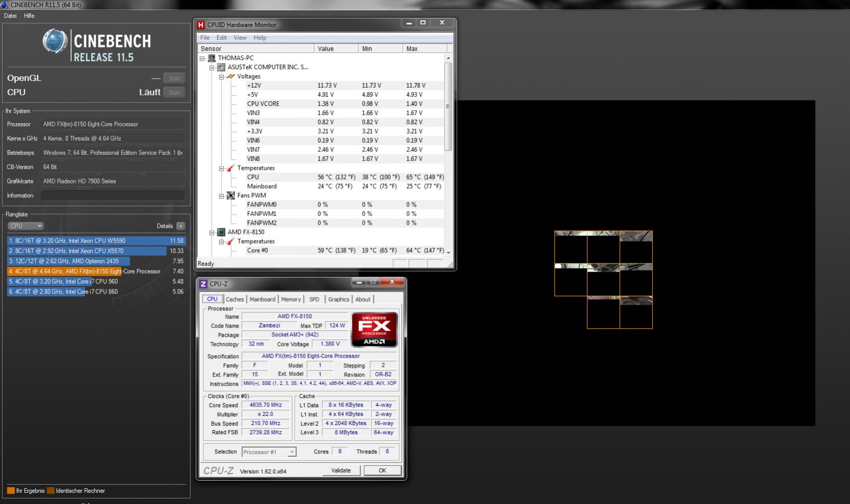The width and height of the screenshot is (850, 504).
Task: Click the 4635.70 MHz core speed value
Action: coord(266,405)
